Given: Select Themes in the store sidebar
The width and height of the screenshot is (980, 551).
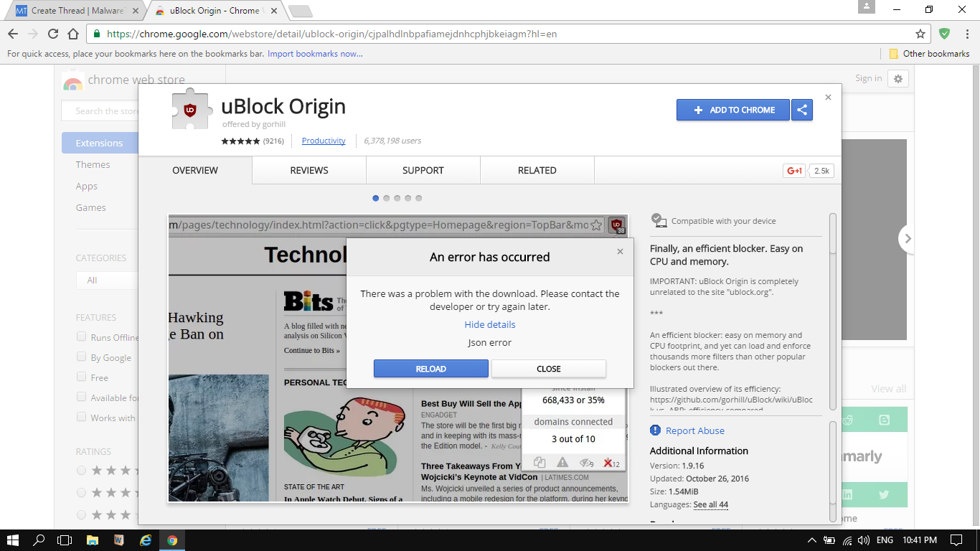Looking at the screenshot, I should click(93, 164).
